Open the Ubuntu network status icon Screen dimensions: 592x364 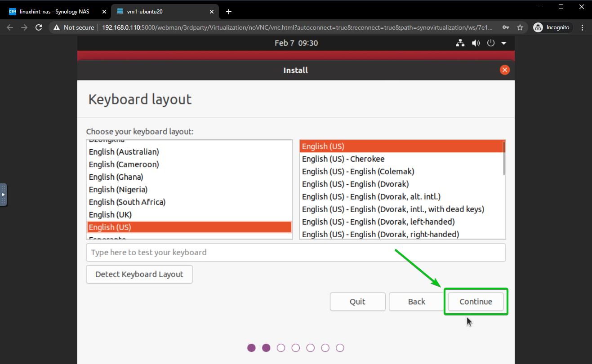tap(460, 43)
